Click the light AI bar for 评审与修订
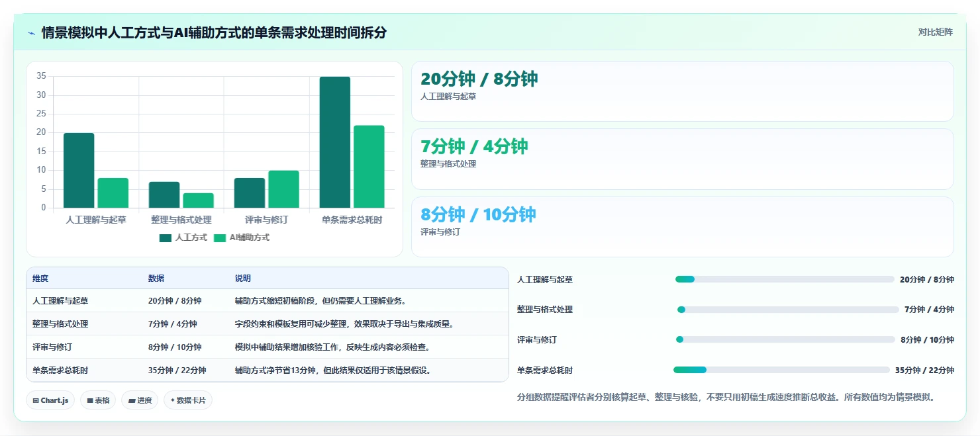980x436 pixels. 283,189
